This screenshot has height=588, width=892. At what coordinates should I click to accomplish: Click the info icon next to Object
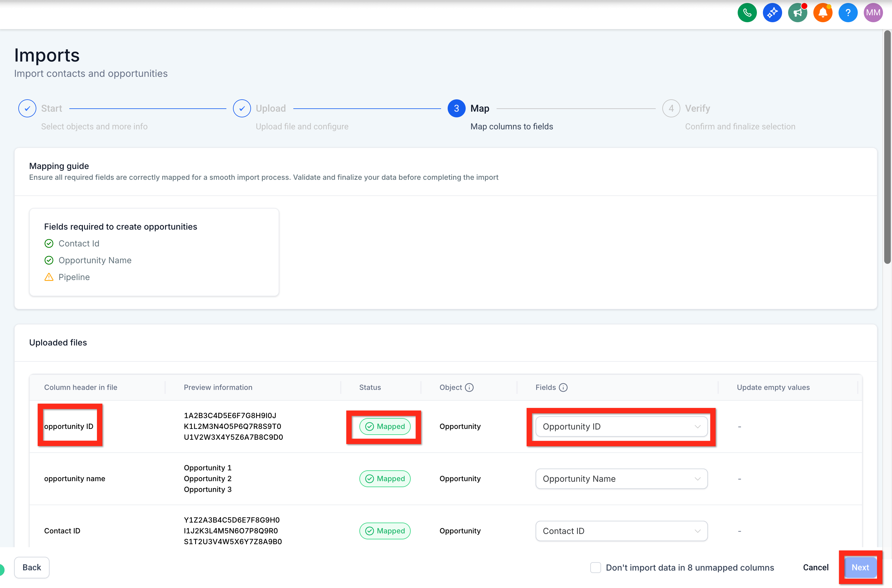coord(469,387)
